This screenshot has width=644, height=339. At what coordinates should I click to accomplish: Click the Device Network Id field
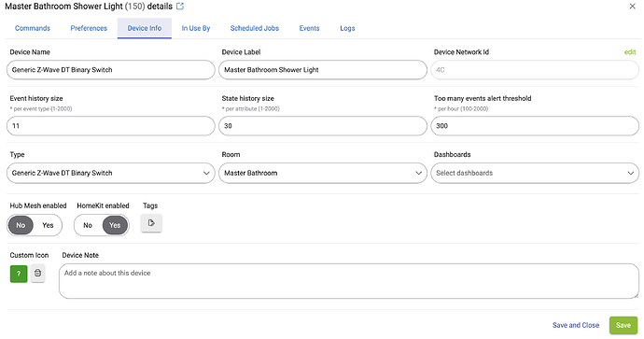pos(535,70)
